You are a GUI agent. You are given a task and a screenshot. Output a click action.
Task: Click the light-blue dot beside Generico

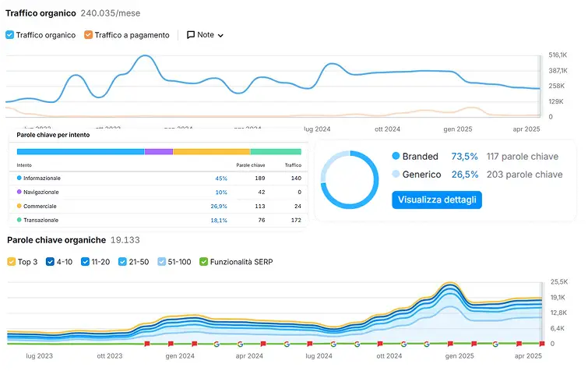396,174
